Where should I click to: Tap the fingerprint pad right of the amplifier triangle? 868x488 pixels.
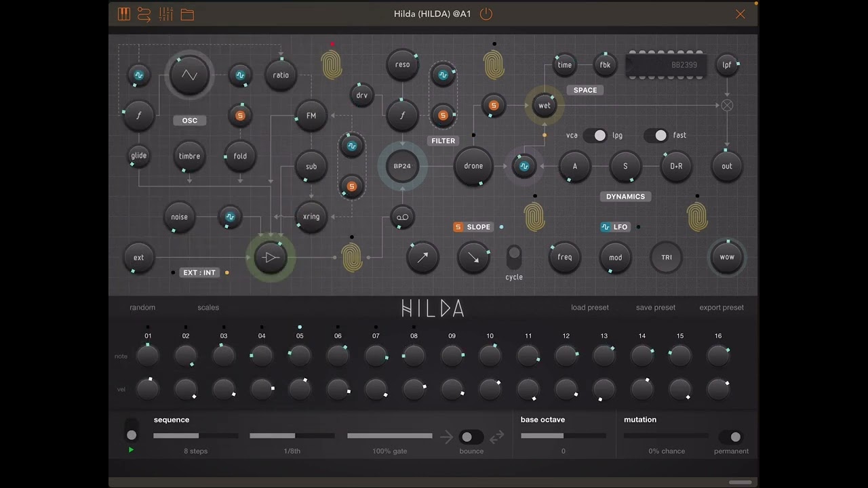[351, 258]
